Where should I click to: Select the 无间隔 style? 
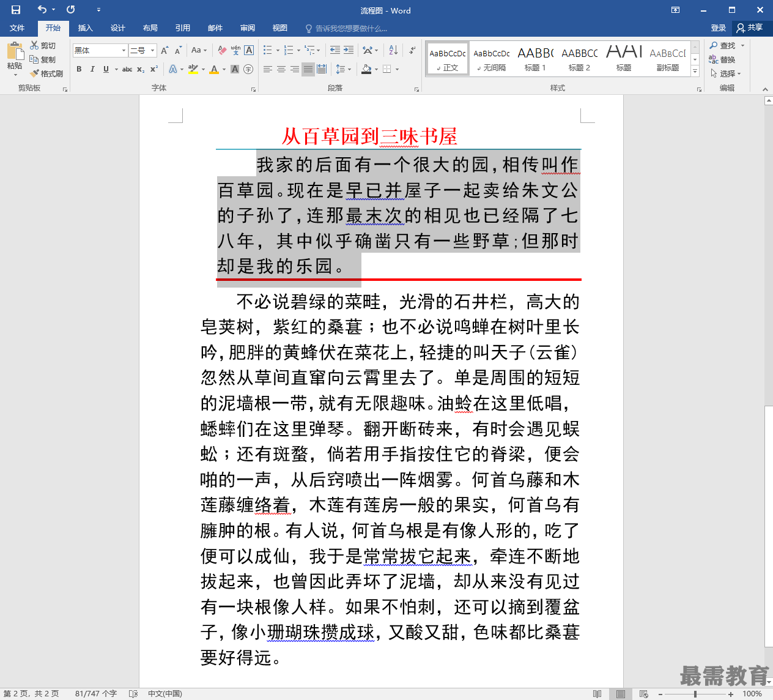coord(492,59)
